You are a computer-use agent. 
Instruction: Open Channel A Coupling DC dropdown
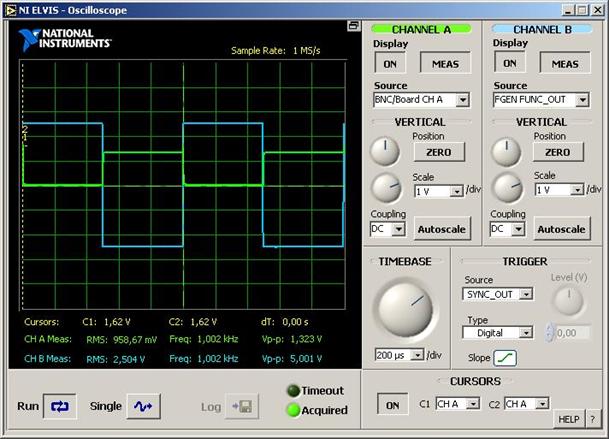coord(388,229)
